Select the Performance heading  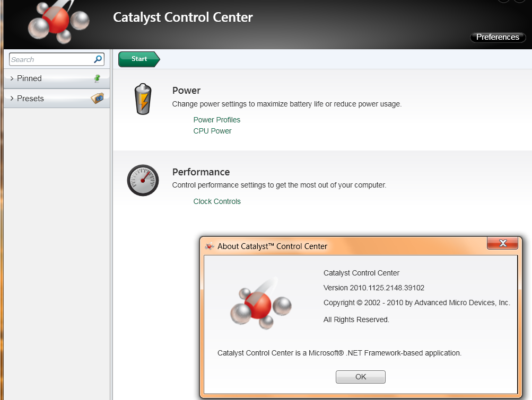pyautogui.click(x=201, y=172)
